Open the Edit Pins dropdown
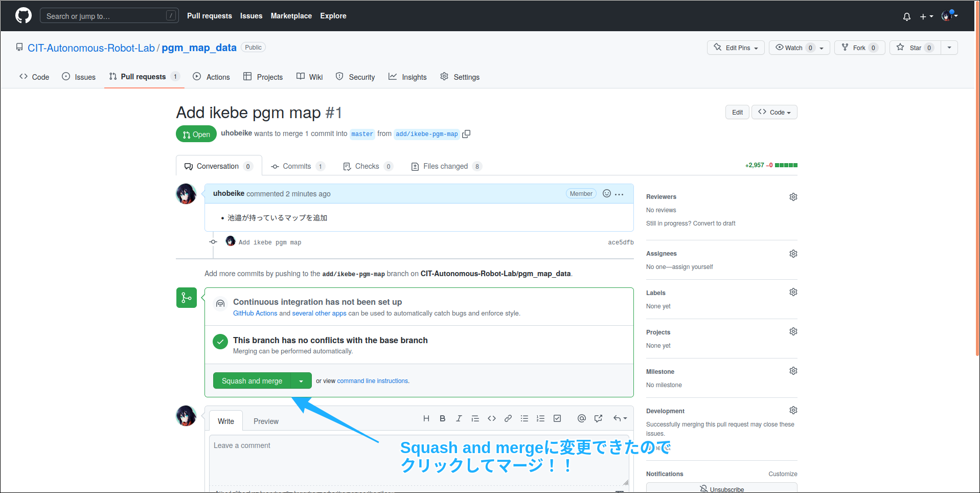Viewport: 980px width, 493px height. [x=736, y=48]
